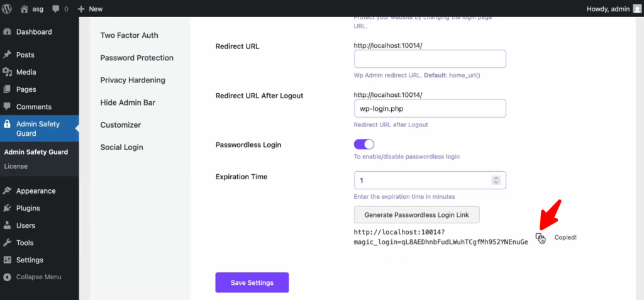Click the plus New content icon

pos(81,9)
